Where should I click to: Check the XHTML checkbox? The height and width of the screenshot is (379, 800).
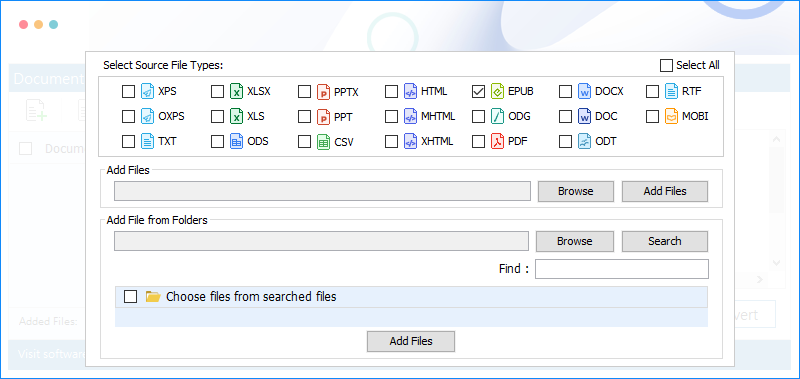click(391, 141)
